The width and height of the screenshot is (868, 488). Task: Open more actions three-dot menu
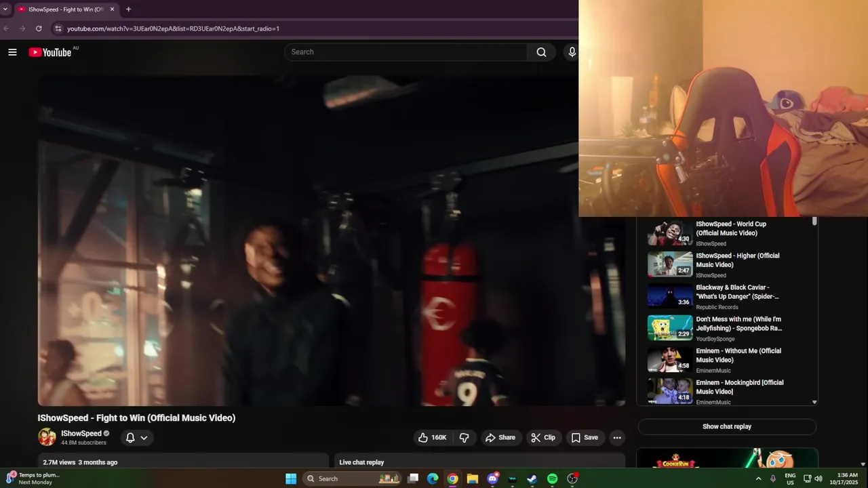tap(617, 438)
